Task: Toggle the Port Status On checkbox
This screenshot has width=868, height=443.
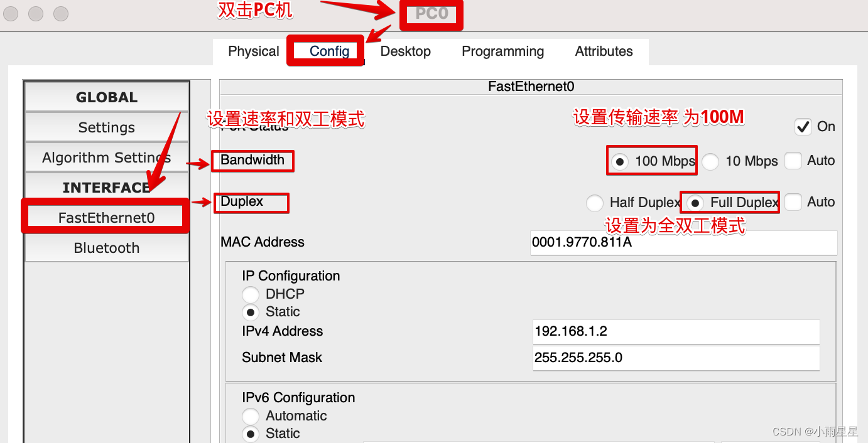Action: pyautogui.click(x=803, y=127)
